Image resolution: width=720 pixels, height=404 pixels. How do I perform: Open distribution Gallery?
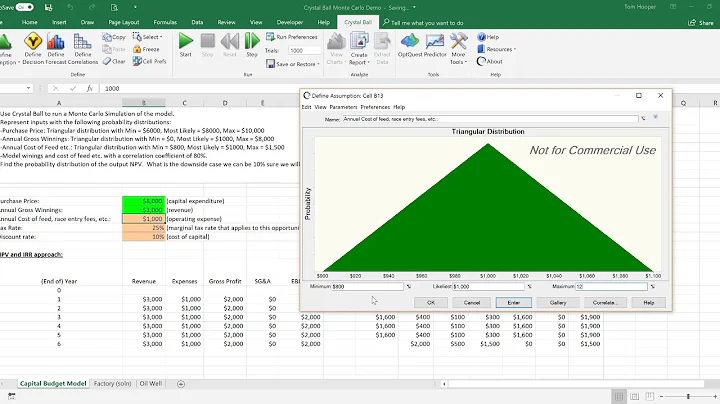tap(558, 303)
